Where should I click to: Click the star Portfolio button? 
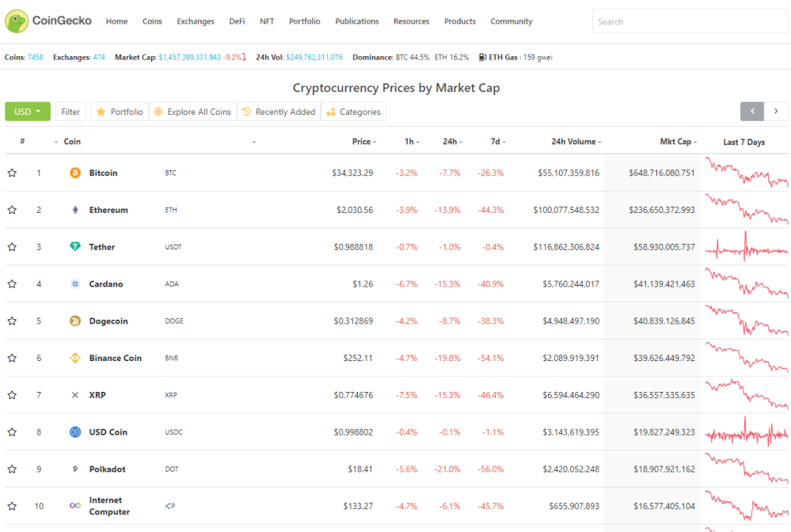pyautogui.click(x=120, y=112)
